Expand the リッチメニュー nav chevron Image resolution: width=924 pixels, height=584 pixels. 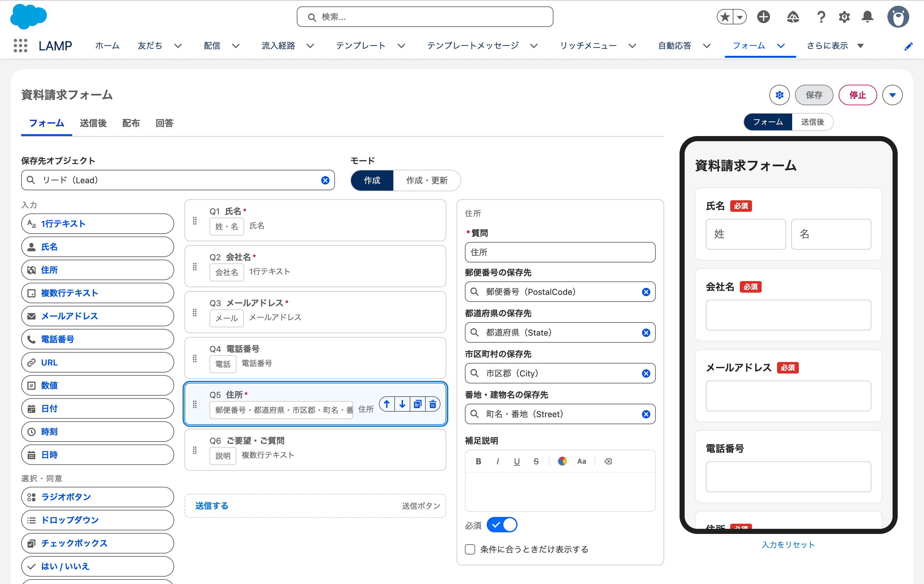point(632,46)
